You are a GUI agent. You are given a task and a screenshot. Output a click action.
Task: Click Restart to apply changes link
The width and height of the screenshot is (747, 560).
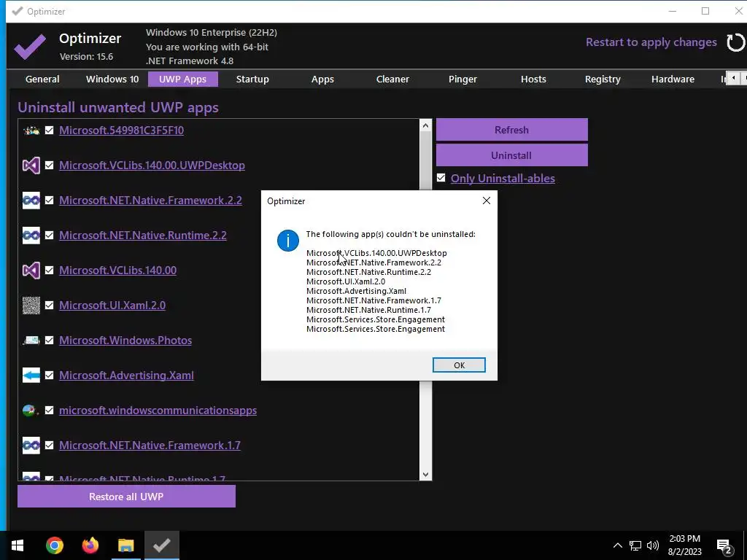[x=651, y=42]
